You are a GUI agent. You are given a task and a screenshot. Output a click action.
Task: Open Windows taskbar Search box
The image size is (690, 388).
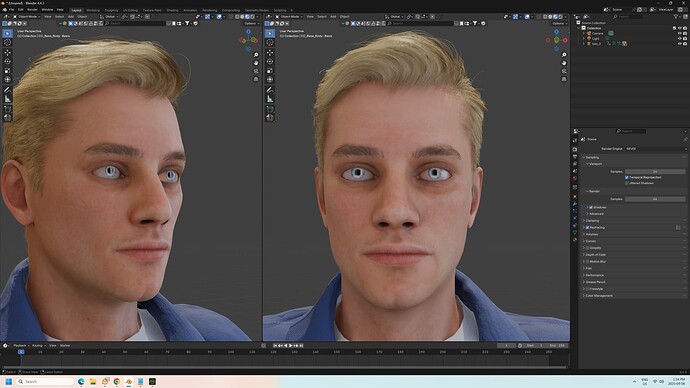pos(45,381)
